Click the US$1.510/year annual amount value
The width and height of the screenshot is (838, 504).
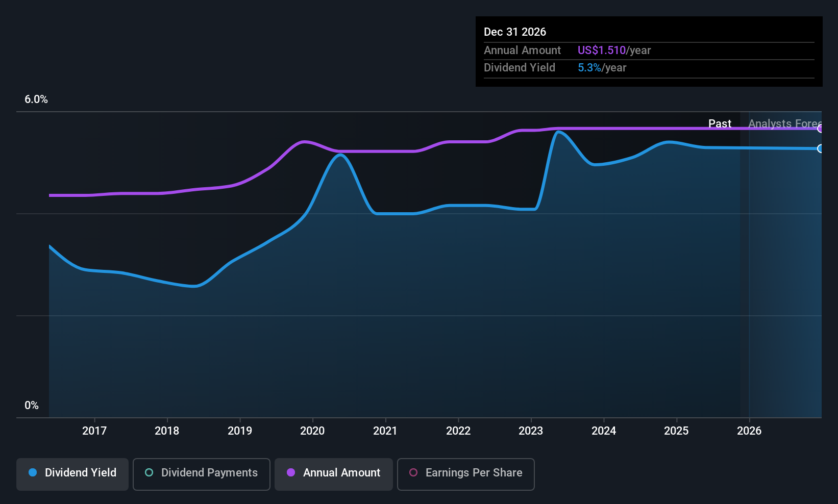pyautogui.click(x=614, y=50)
